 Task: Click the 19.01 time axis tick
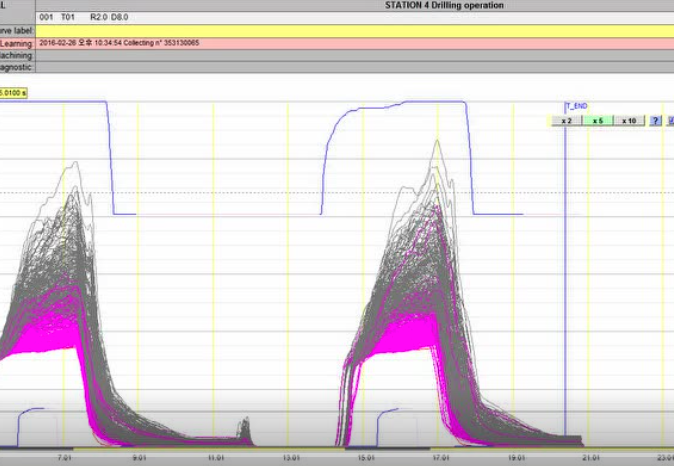(x=514, y=457)
